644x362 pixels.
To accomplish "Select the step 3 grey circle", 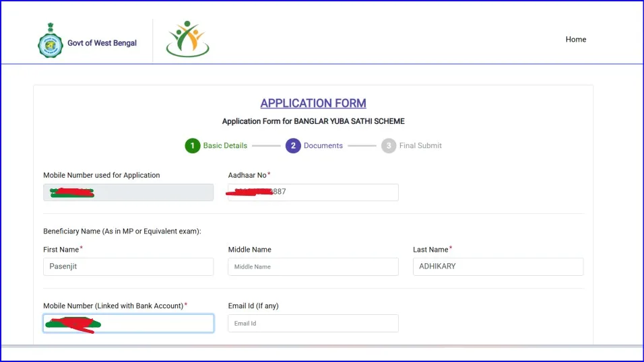I will tap(389, 146).
